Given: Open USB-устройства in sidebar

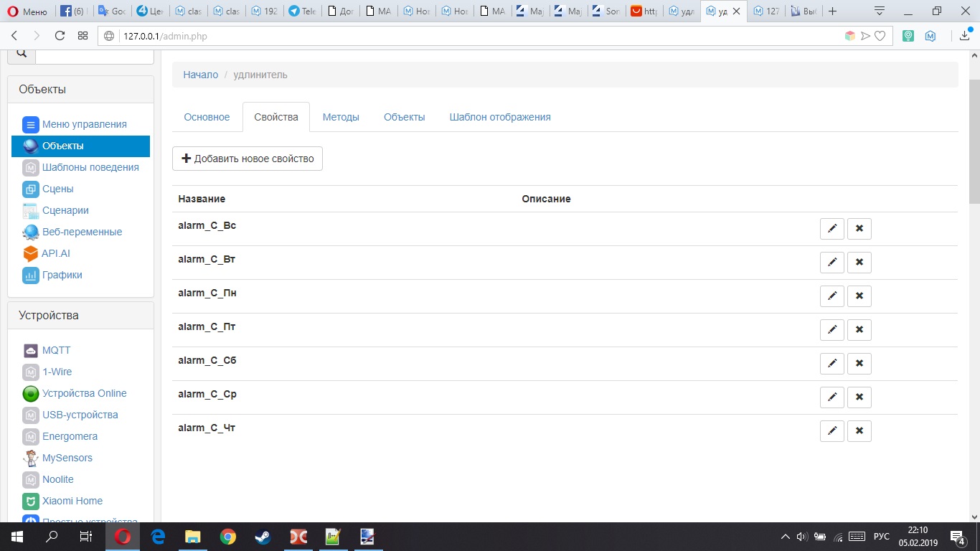Looking at the screenshot, I should pyautogui.click(x=70, y=415).
